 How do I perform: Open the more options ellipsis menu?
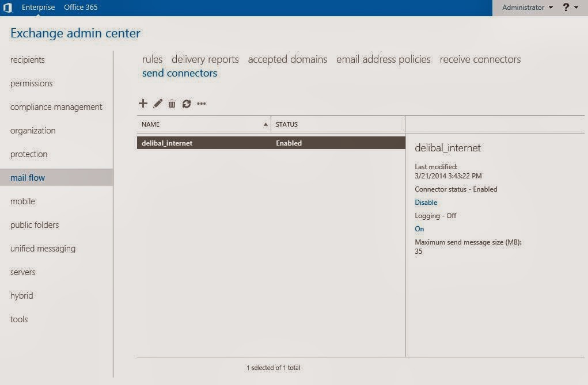201,104
